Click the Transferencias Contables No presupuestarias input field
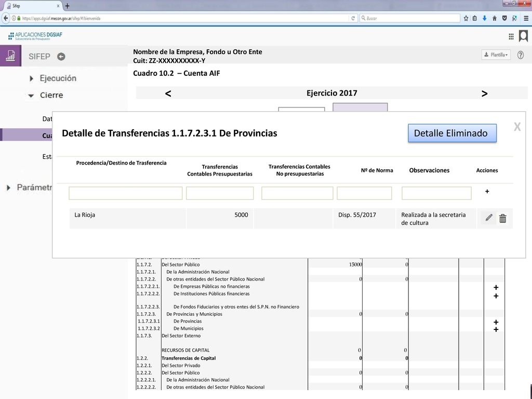This screenshot has width=532, height=399. 297,193
